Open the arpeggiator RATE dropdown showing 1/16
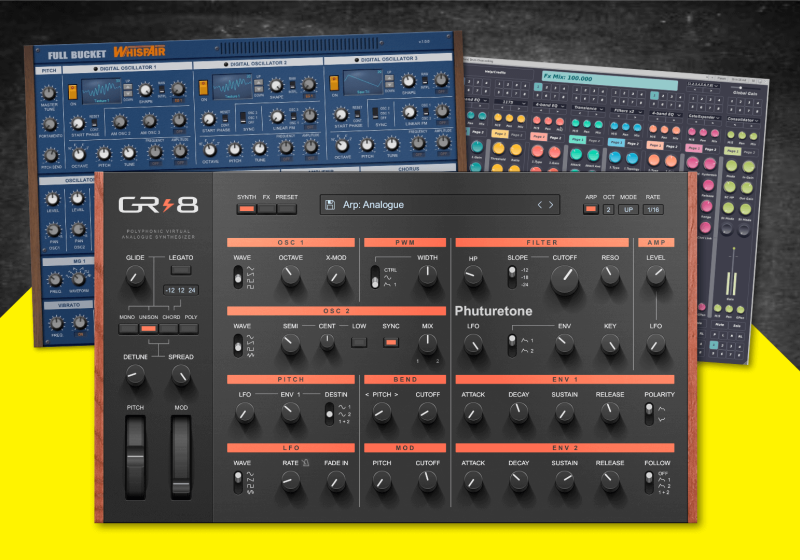The width and height of the screenshot is (800, 560). (653, 209)
